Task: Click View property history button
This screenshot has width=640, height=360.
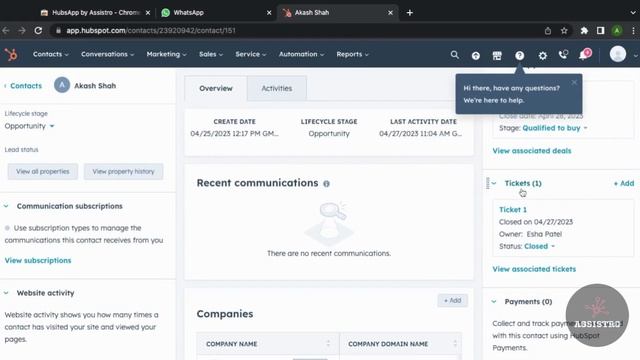Action: pyautogui.click(x=123, y=171)
